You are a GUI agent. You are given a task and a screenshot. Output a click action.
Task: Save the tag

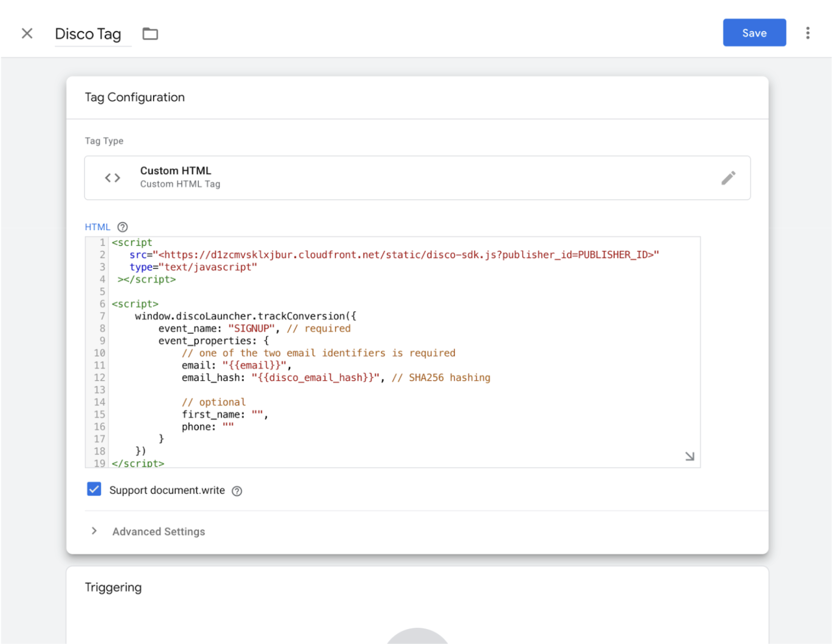[754, 33]
